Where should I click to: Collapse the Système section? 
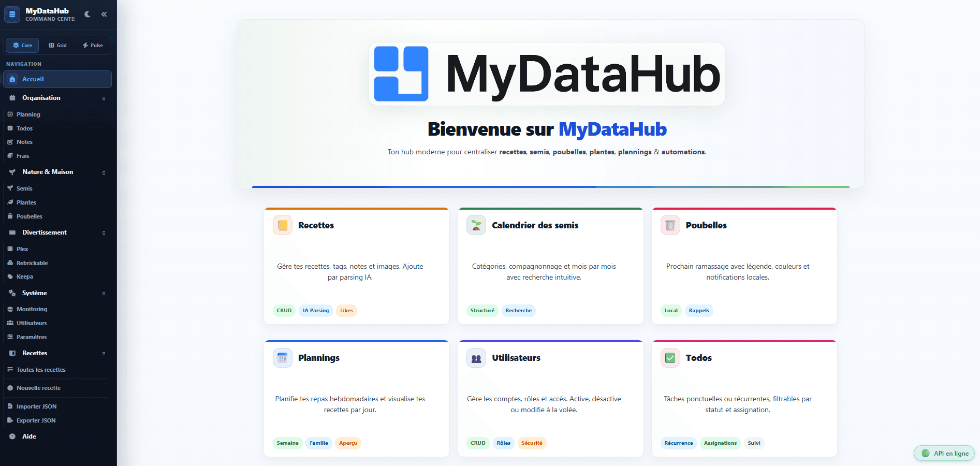point(104,294)
